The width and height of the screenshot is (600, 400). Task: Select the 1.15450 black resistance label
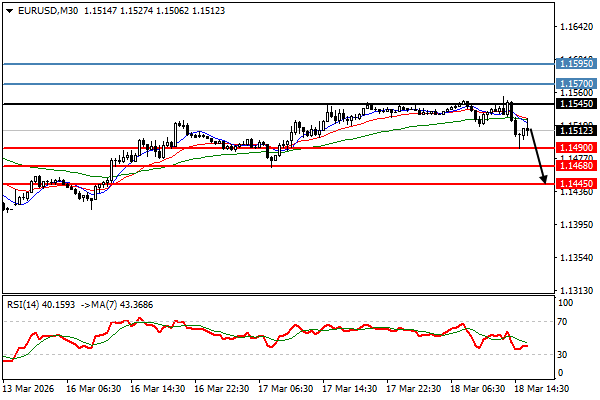point(575,103)
